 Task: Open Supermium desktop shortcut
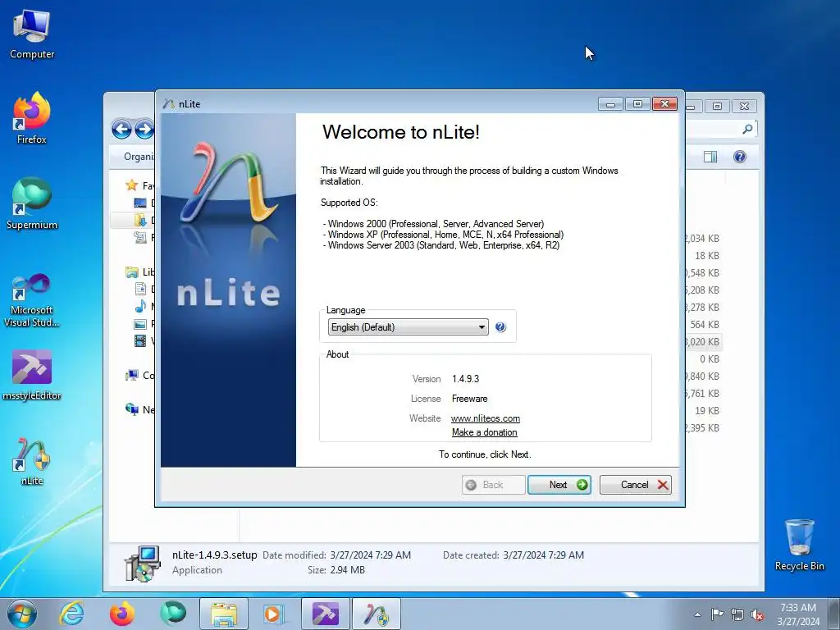[32, 203]
